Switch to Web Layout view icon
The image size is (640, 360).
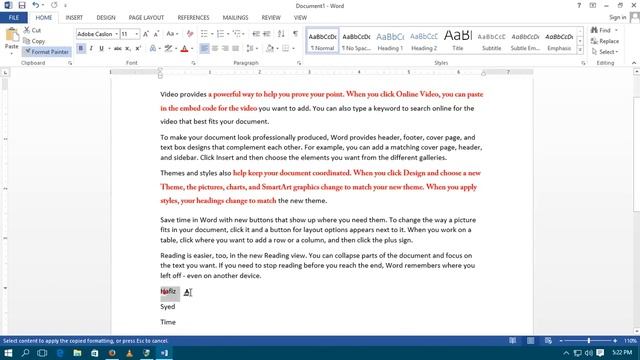[x=548, y=340]
